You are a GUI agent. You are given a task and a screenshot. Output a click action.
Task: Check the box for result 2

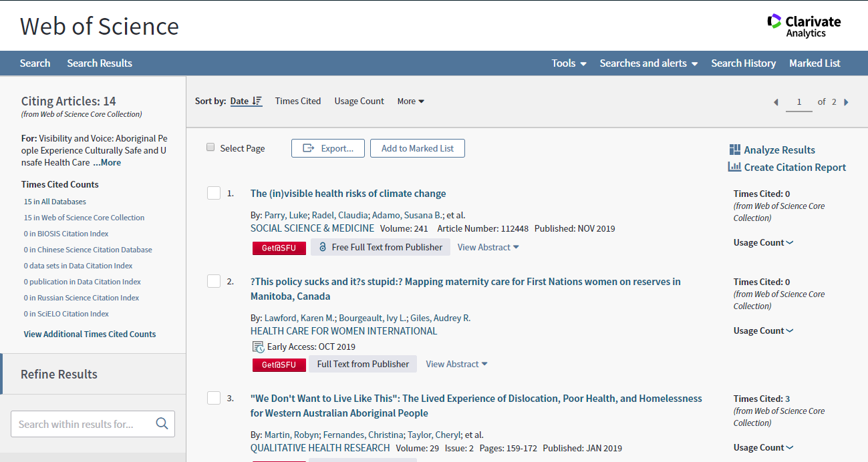point(214,281)
